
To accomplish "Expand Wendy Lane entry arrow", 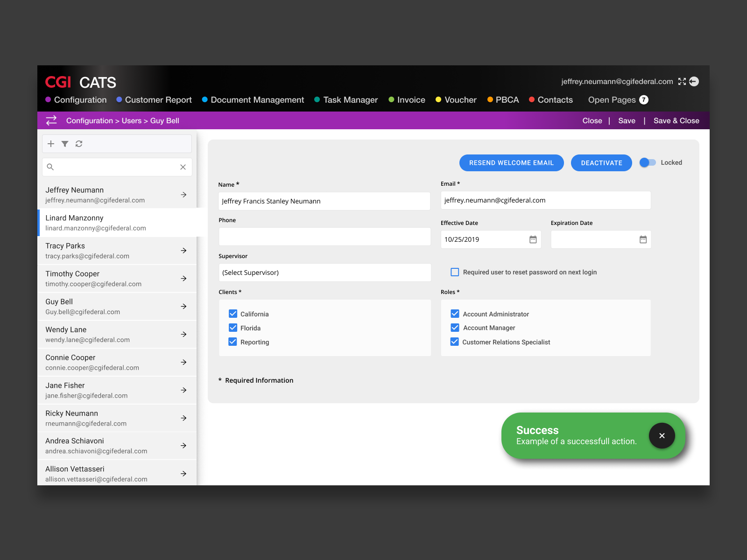I will (183, 334).
